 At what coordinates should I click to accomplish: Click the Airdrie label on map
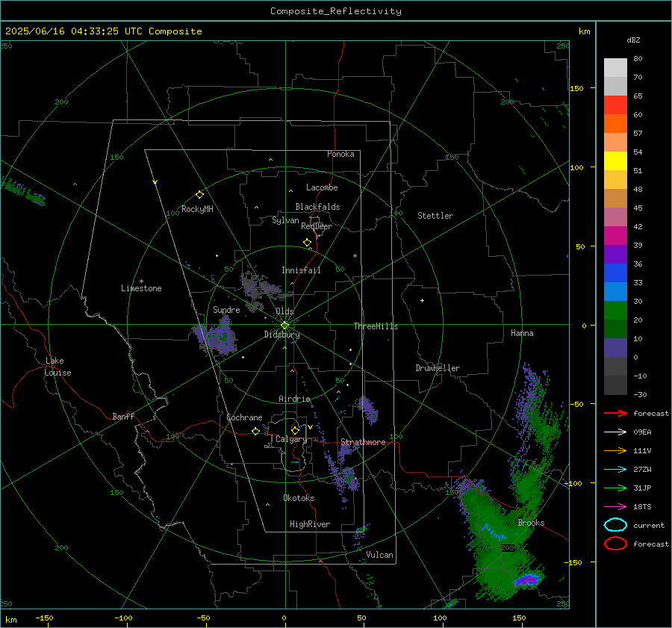click(294, 399)
